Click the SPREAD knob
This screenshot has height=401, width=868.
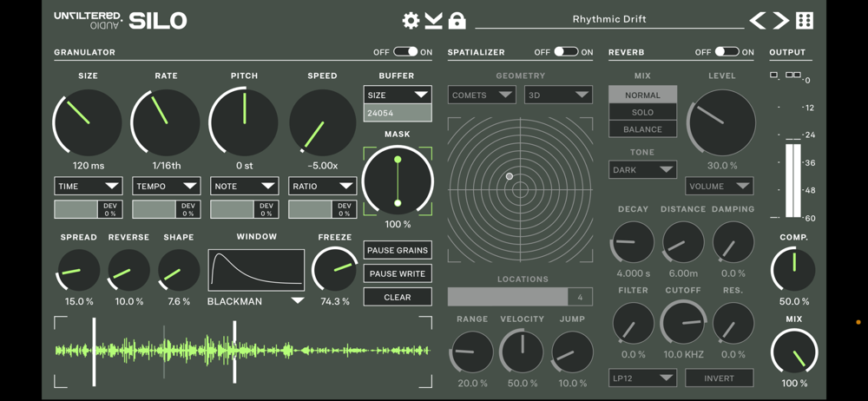(79, 270)
